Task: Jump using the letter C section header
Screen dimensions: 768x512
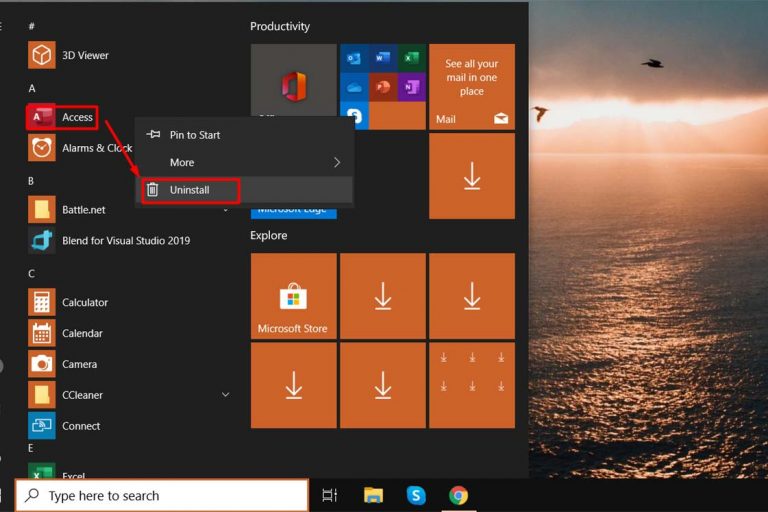Action: pyautogui.click(x=31, y=273)
